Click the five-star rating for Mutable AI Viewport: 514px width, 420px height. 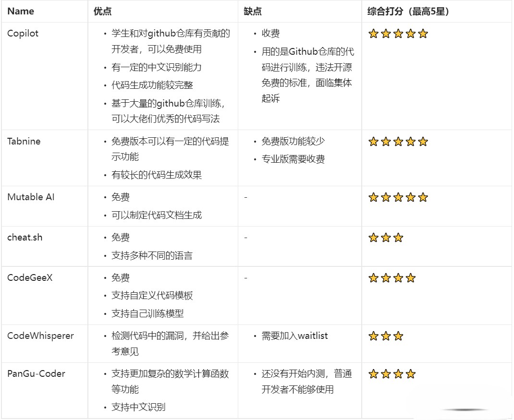point(398,197)
